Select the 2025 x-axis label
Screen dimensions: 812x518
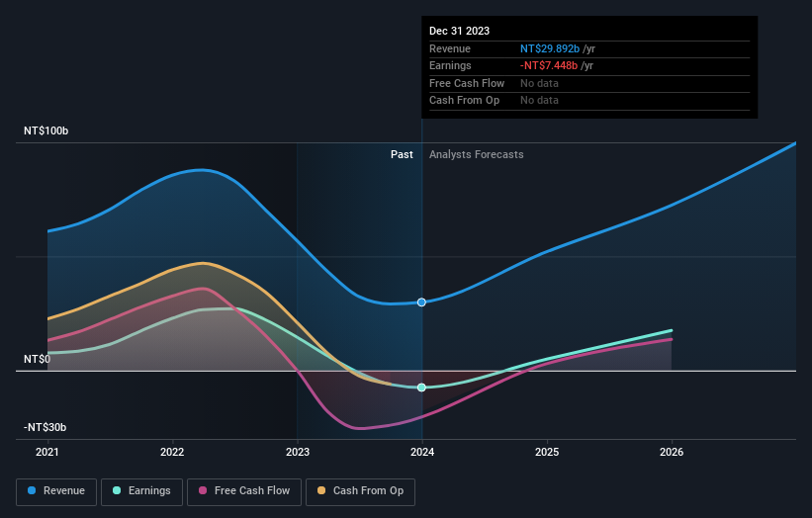(x=547, y=453)
